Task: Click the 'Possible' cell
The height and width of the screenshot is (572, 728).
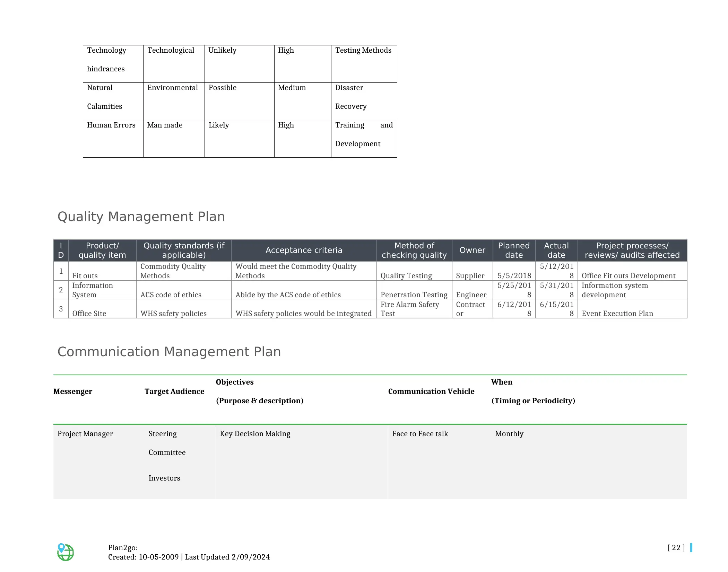Action: (x=239, y=101)
